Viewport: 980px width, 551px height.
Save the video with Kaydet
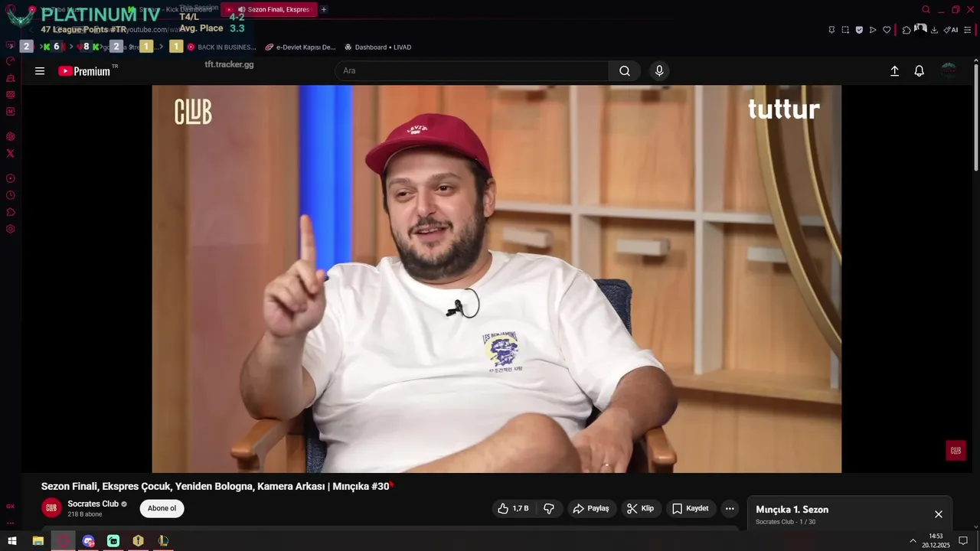[x=690, y=508]
